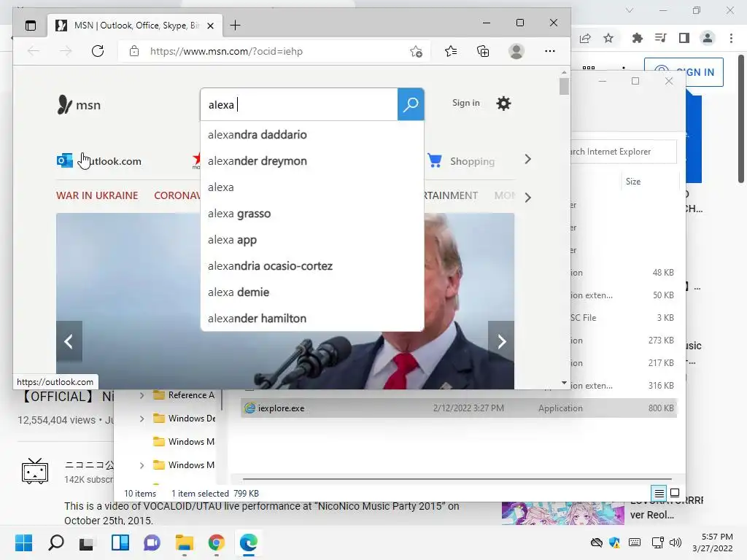Bookmark this page in Chrome

point(608,38)
